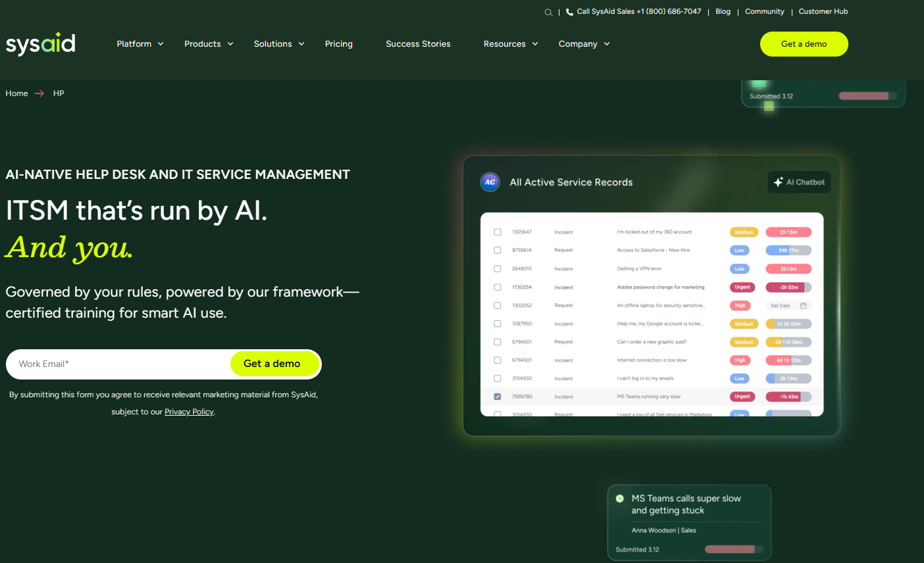Open the Products dropdown
The height and width of the screenshot is (563, 924).
209,44
